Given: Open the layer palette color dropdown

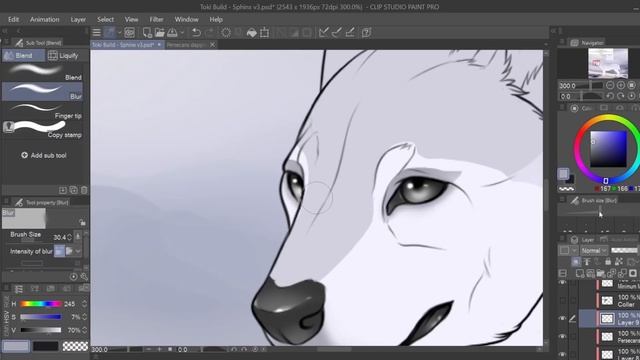Looking at the screenshot, I should click(569, 251).
